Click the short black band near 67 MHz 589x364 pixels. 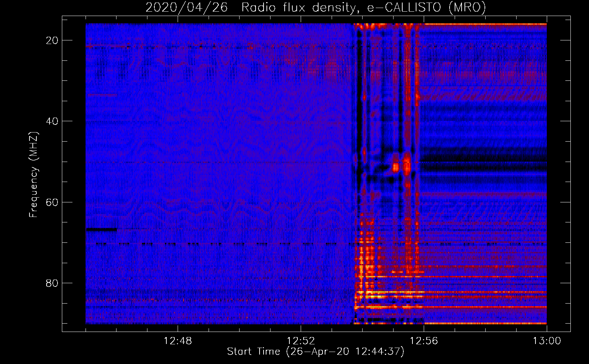point(102,229)
